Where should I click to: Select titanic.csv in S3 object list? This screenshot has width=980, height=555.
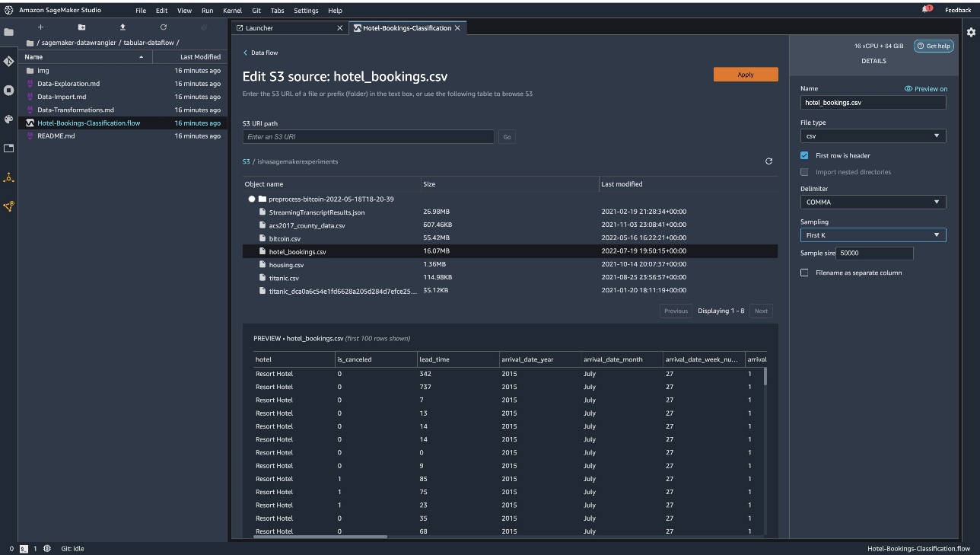click(510, 278)
